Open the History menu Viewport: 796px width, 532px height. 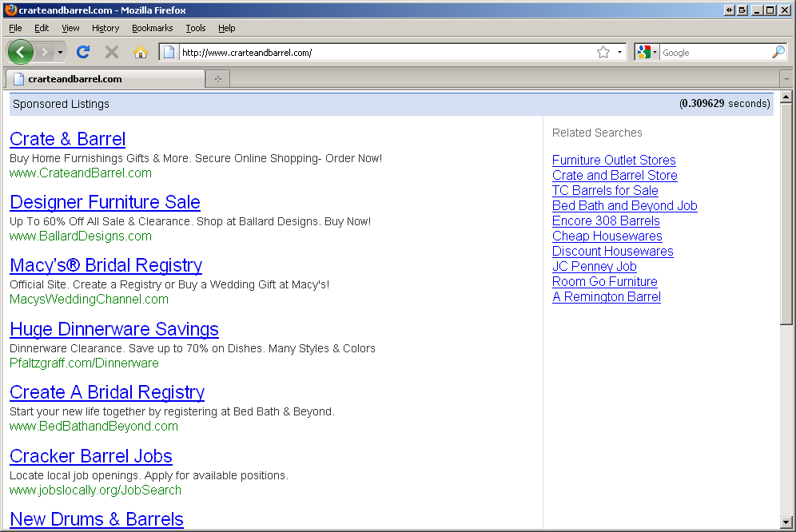click(x=105, y=28)
